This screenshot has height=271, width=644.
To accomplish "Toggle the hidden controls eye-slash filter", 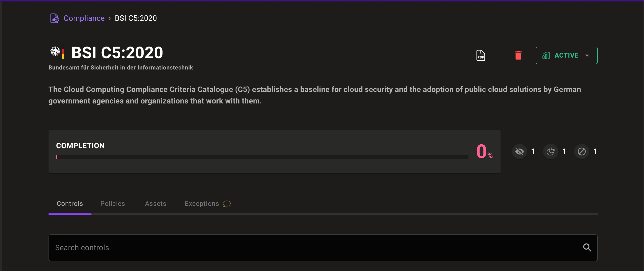I will (x=519, y=151).
